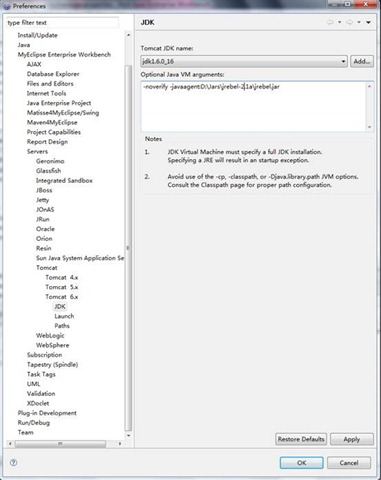Select the Java preferences node
The height and width of the screenshot is (480, 381).
(24, 45)
